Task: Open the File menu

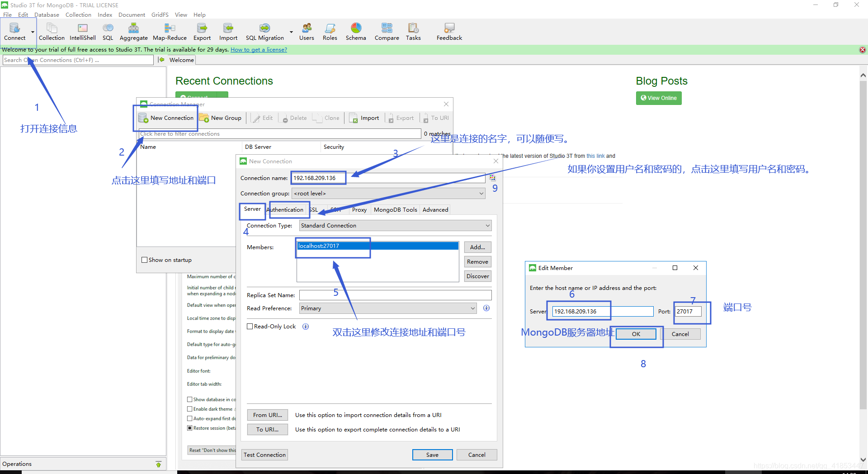Action: tap(7, 14)
